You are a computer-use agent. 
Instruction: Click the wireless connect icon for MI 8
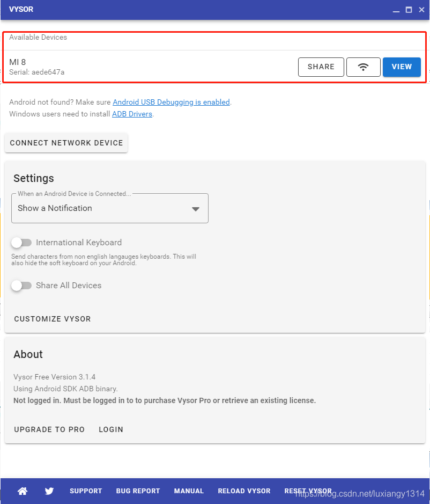click(363, 67)
